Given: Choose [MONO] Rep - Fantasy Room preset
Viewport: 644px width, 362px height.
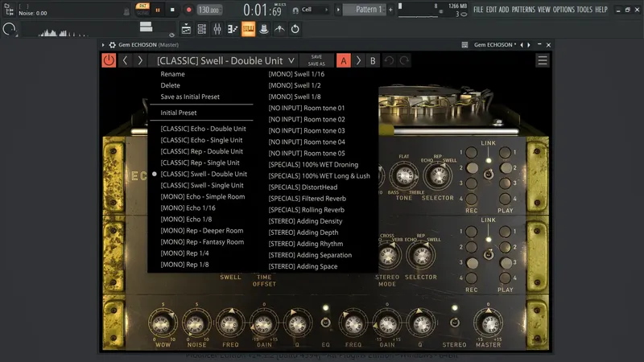Looking at the screenshot, I should pos(202,241).
